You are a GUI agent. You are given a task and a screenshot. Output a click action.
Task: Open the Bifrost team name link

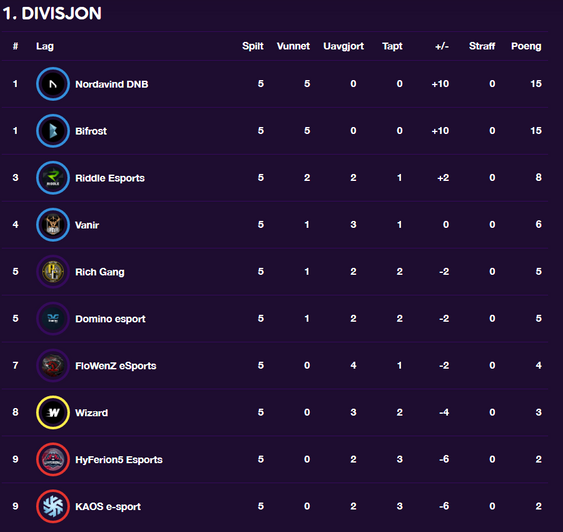pyautogui.click(x=91, y=131)
